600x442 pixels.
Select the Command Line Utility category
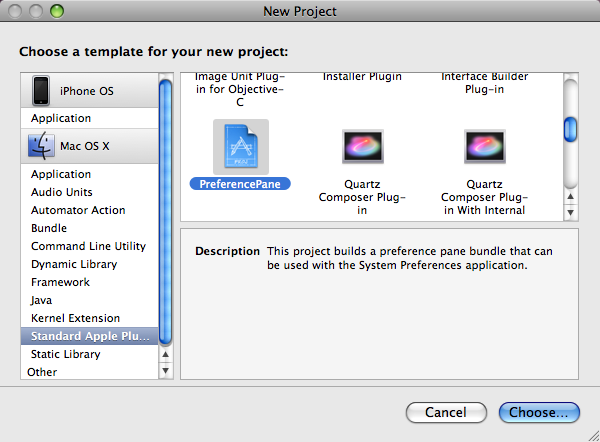point(88,246)
